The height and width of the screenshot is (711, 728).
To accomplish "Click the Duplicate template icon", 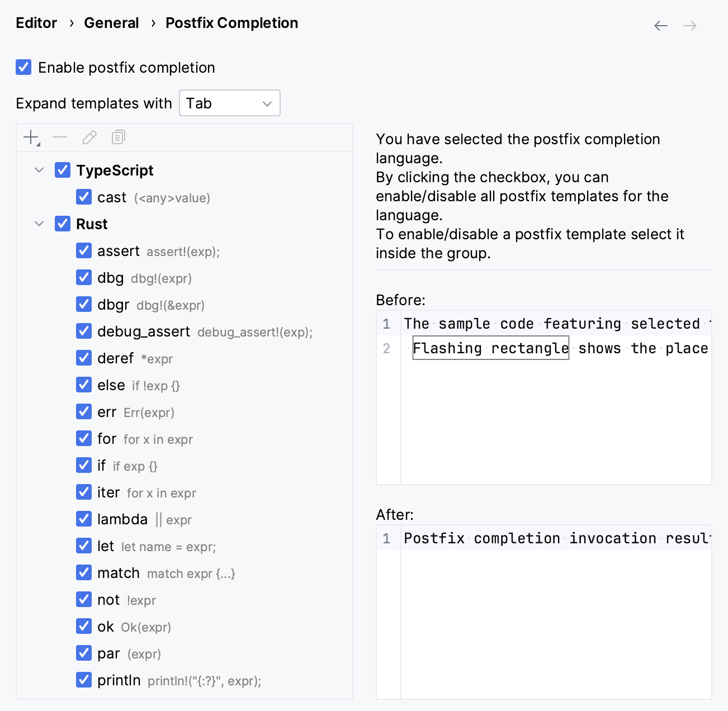I will [x=118, y=137].
